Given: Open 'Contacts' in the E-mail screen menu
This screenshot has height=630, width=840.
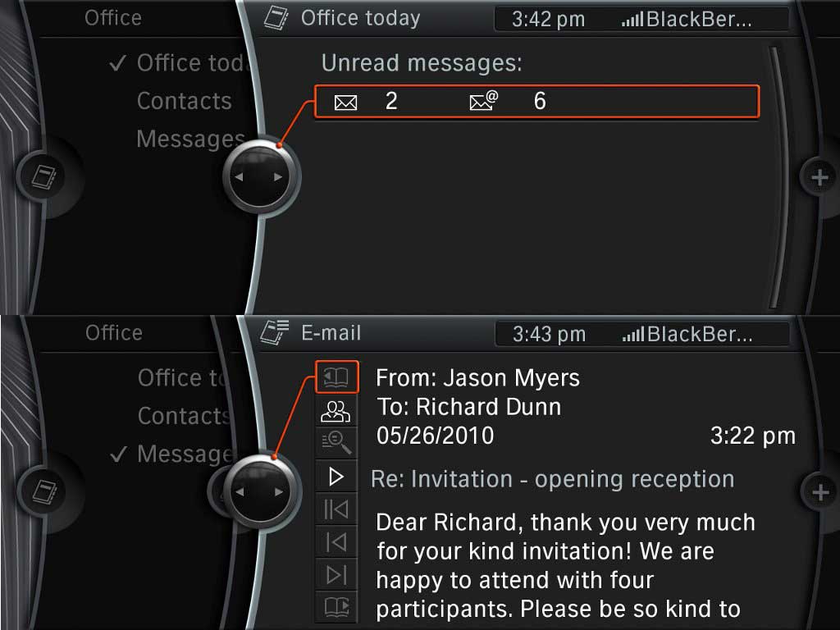Looking at the screenshot, I should coord(182,416).
